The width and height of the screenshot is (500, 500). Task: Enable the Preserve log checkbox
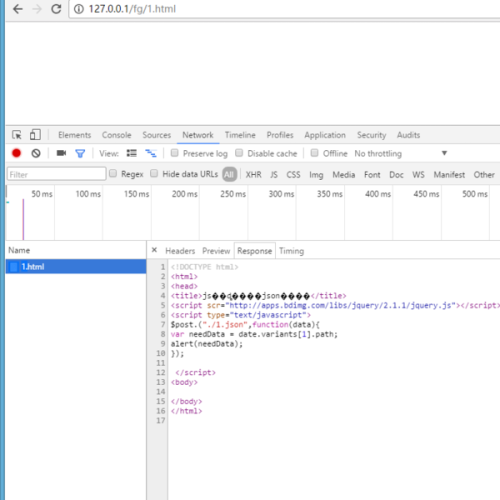point(174,153)
